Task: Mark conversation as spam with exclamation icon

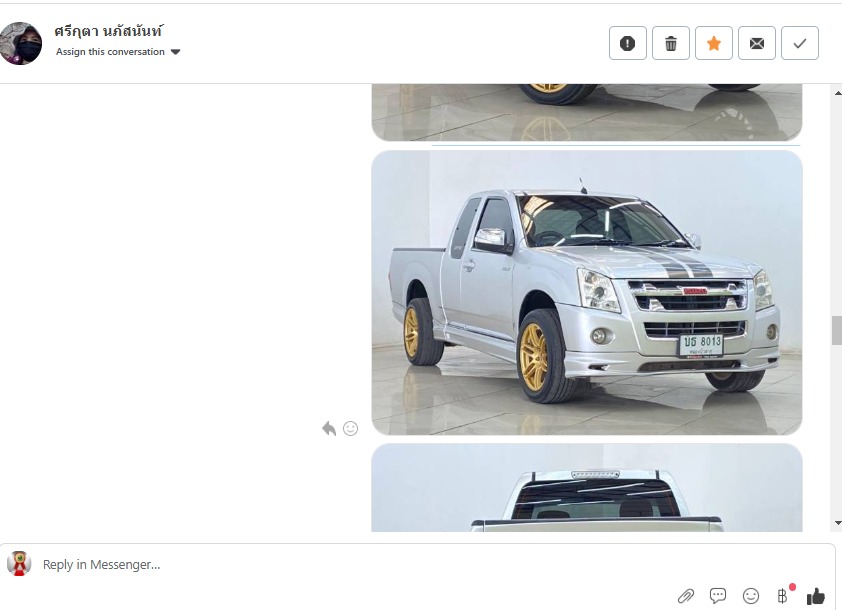Action: 627,43
